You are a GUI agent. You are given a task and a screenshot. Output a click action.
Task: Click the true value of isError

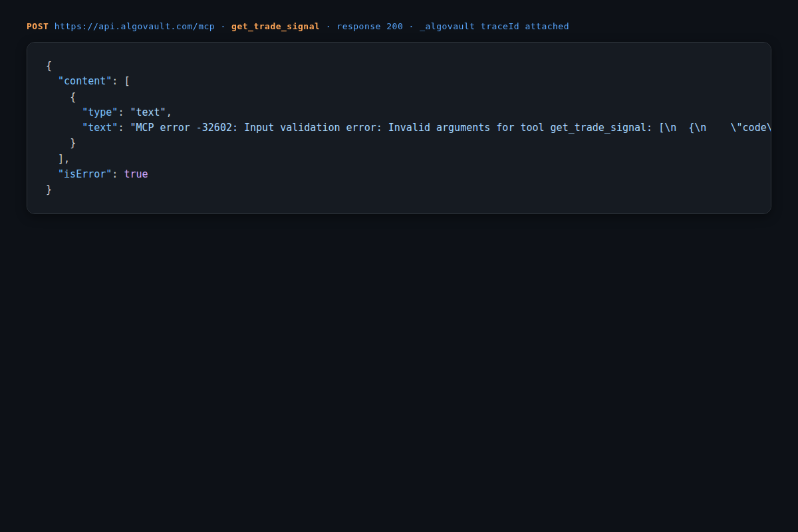(x=136, y=174)
